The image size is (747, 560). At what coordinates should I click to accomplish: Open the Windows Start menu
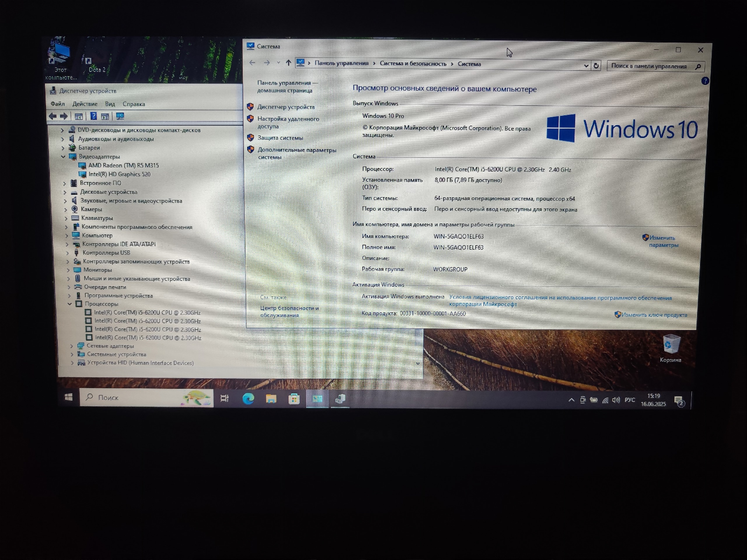[x=69, y=397]
